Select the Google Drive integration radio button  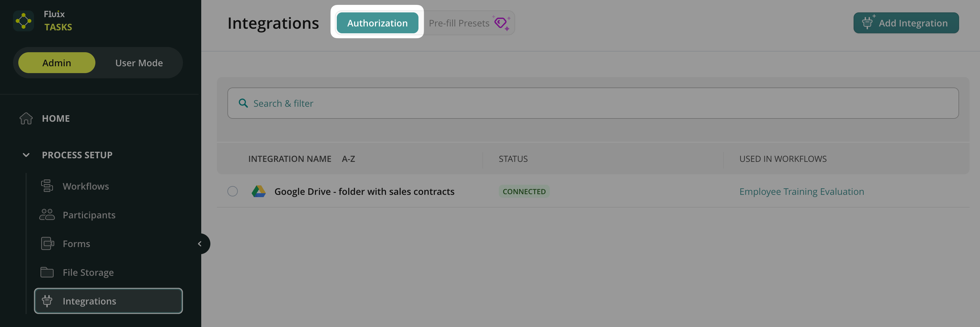(x=233, y=191)
